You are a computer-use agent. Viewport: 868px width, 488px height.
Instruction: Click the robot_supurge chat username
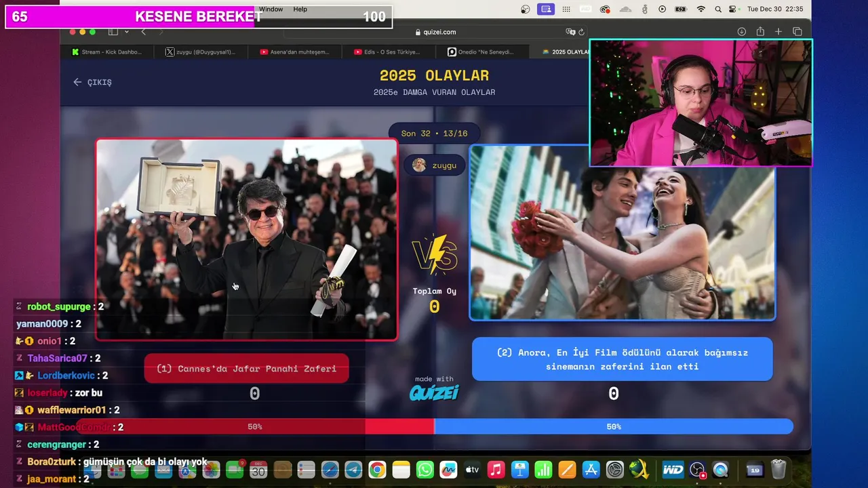pos(59,306)
